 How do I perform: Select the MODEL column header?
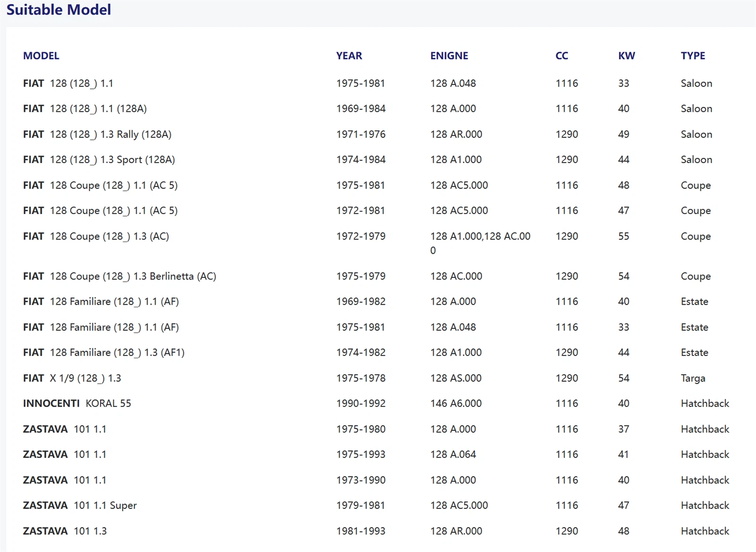(x=41, y=56)
